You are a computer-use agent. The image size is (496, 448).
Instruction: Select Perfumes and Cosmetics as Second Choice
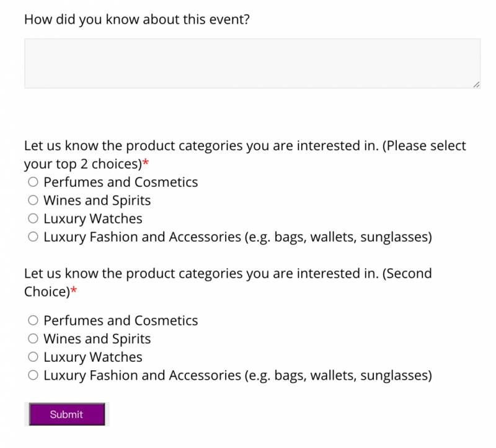coord(33,321)
